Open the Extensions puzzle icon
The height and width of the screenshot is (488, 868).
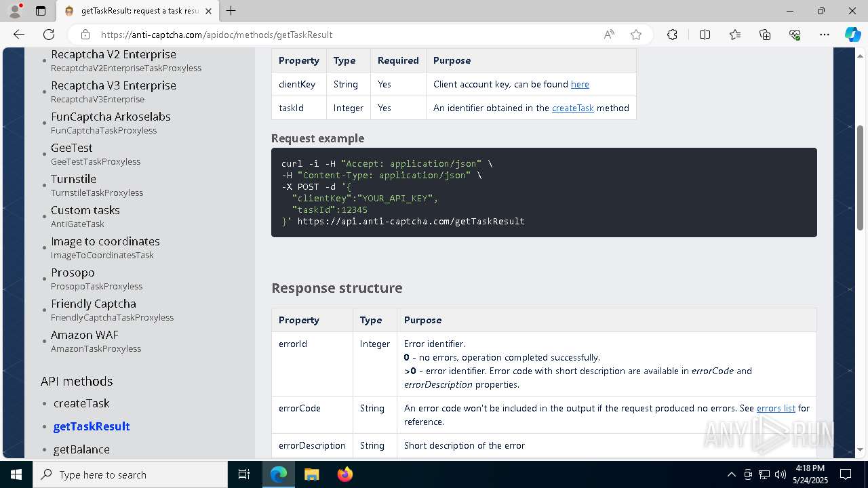[x=672, y=35]
